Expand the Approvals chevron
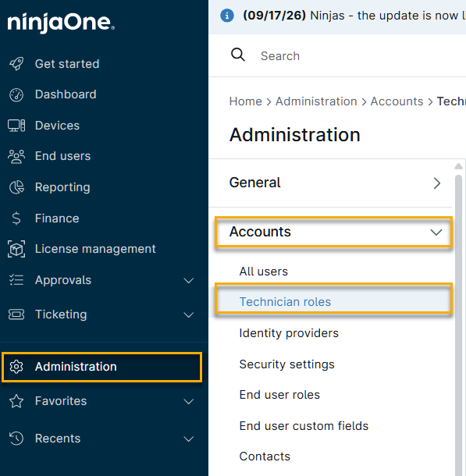 tap(189, 280)
